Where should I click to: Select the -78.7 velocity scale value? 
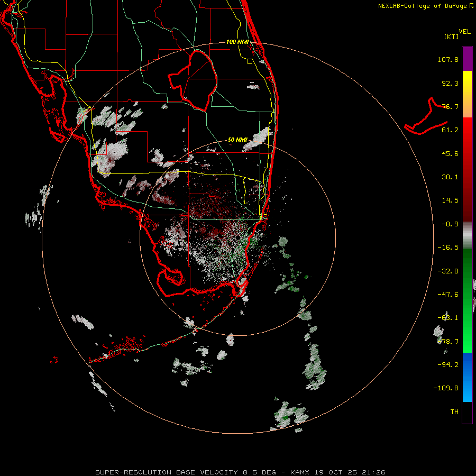pos(448,342)
